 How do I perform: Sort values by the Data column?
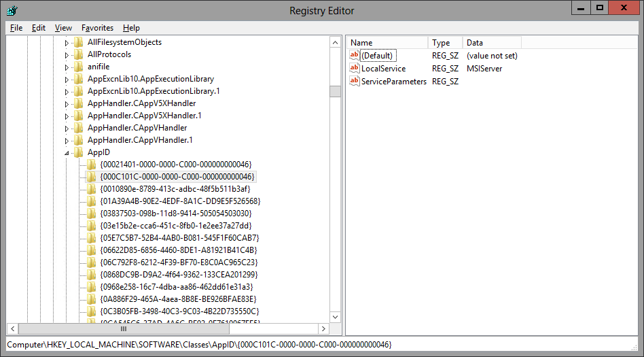(492, 43)
